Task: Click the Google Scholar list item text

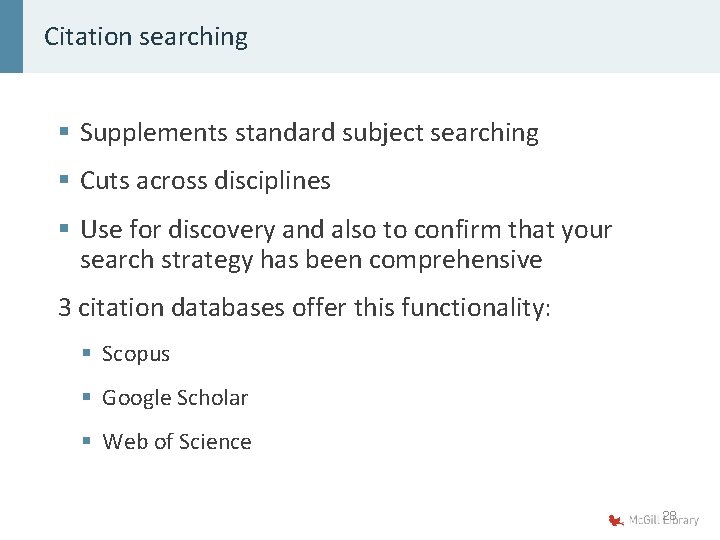Action: tap(175, 398)
